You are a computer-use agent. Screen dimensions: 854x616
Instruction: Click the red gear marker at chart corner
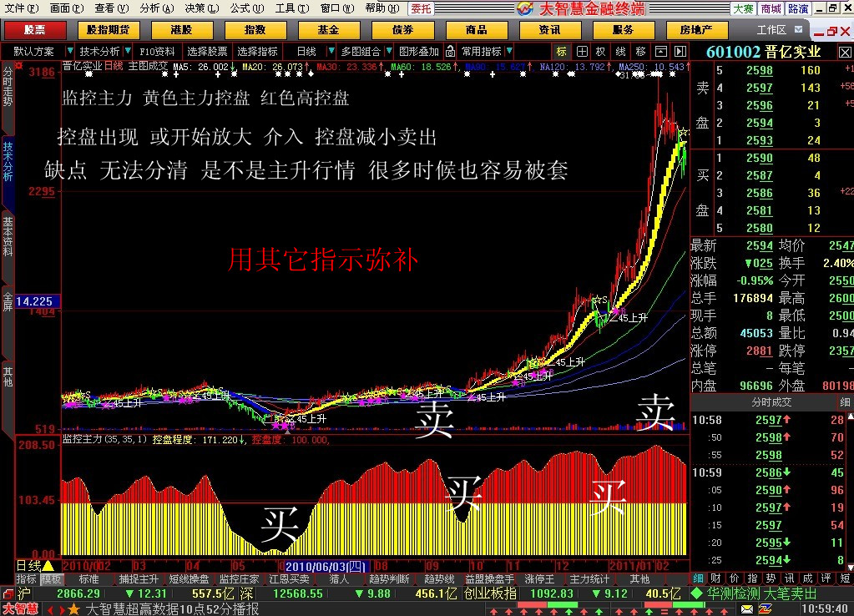pyautogui.click(x=19, y=66)
